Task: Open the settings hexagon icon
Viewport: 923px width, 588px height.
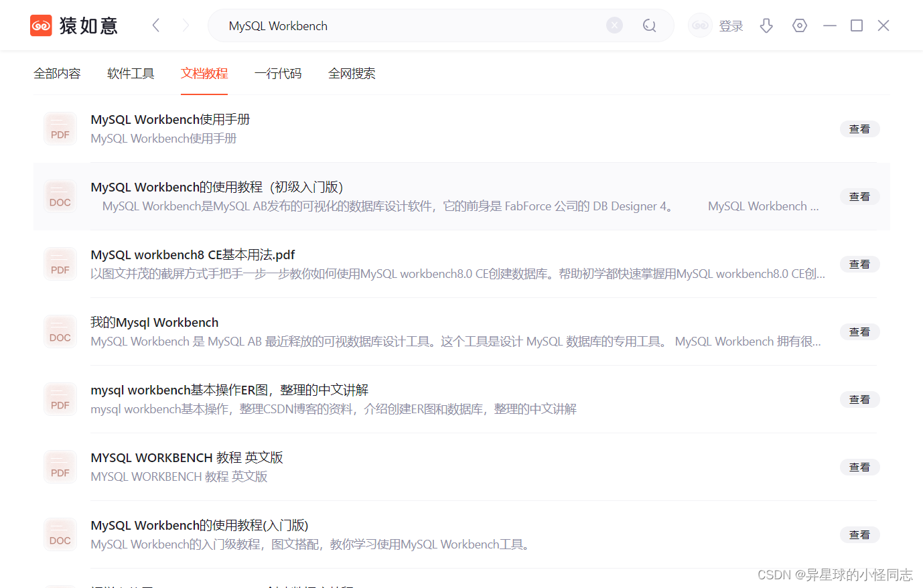Action: (800, 25)
